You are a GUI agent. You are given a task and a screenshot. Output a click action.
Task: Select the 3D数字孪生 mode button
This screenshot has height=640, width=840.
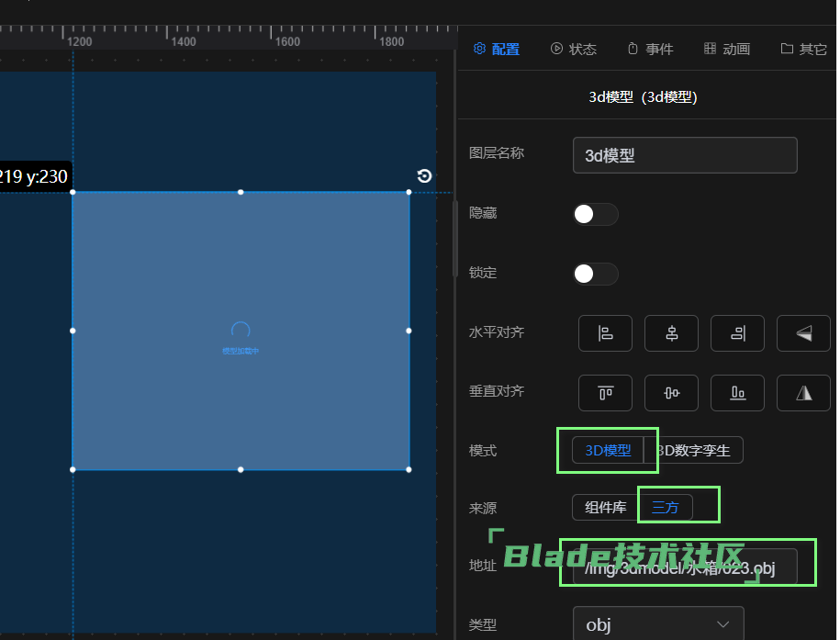click(696, 450)
